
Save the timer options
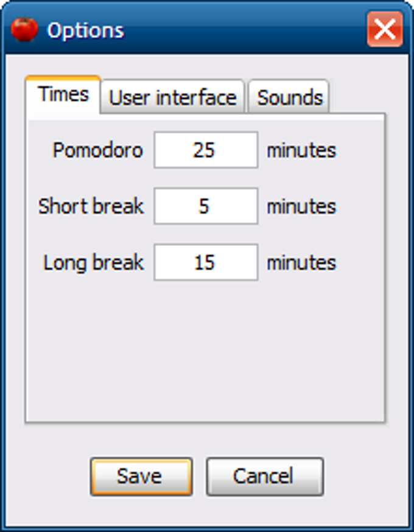click(141, 476)
